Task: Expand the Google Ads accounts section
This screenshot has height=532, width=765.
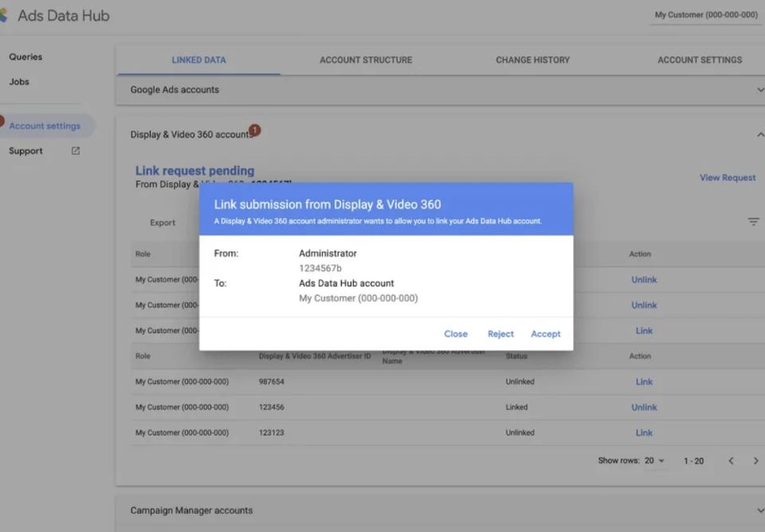Action: point(760,90)
